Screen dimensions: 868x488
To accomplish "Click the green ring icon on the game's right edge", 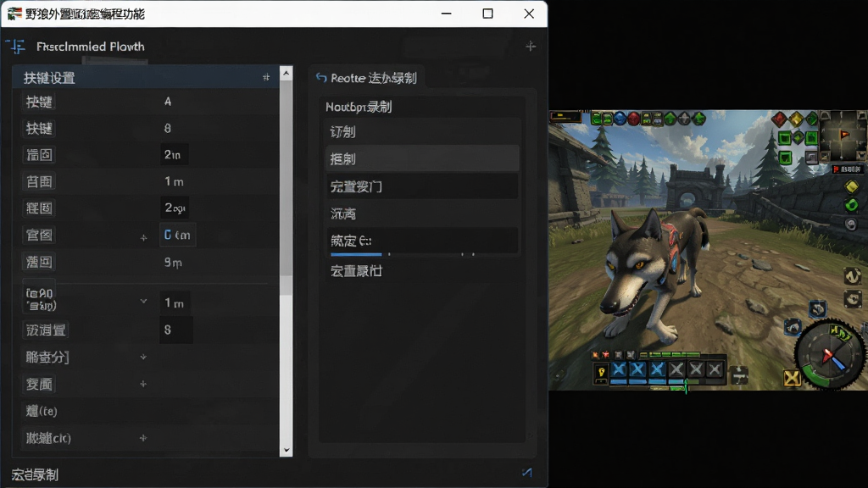I will (851, 205).
